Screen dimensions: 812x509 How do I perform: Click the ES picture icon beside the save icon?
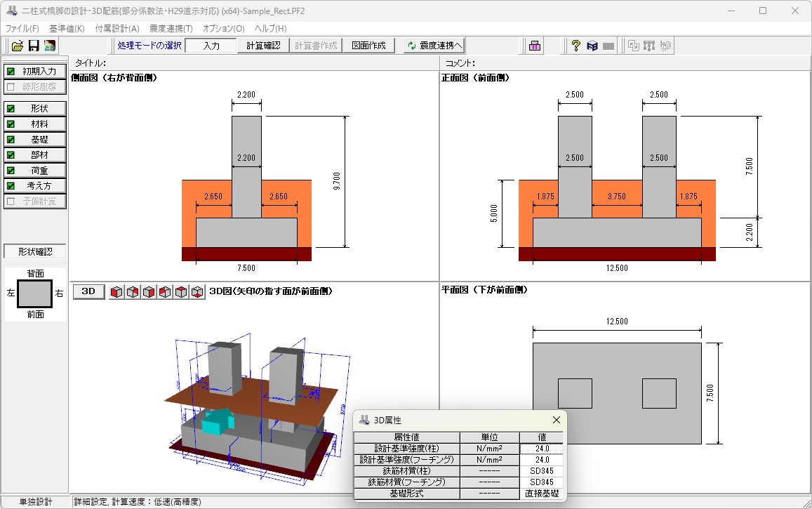[x=50, y=46]
